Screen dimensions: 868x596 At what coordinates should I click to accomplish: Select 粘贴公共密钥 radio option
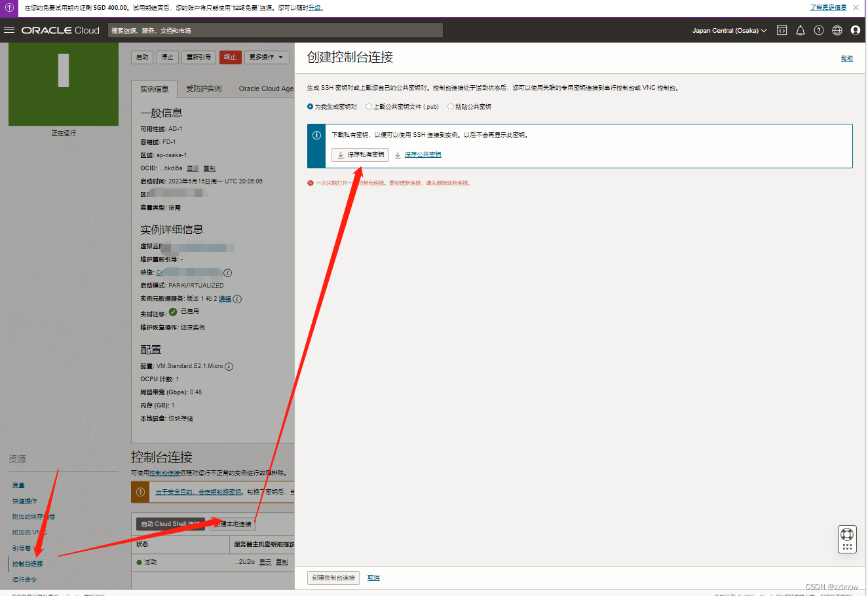click(451, 107)
